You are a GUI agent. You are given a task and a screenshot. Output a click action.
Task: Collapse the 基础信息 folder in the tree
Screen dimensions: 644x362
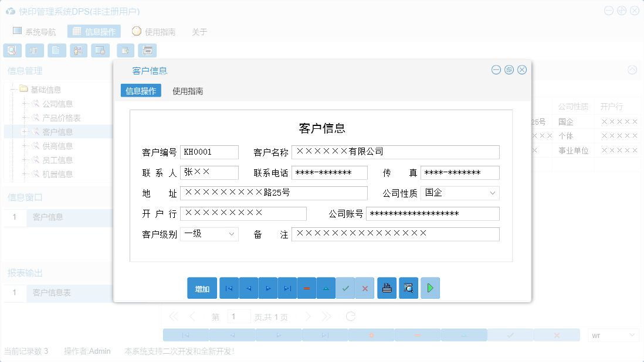(x=12, y=89)
